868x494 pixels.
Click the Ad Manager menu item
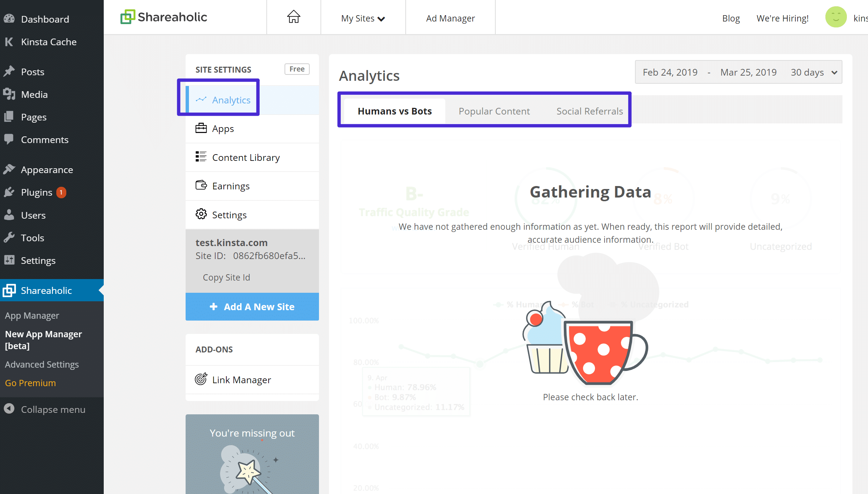pyautogui.click(x=451, y=18)
